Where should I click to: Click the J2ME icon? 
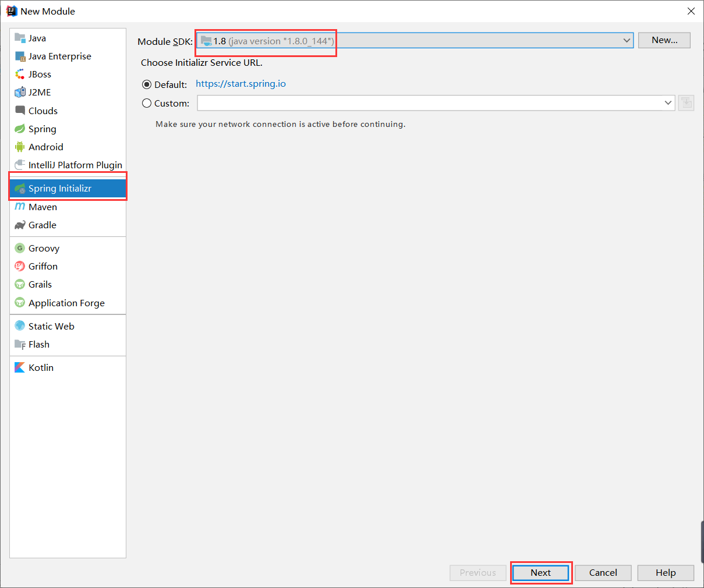(x=20, y=93)
